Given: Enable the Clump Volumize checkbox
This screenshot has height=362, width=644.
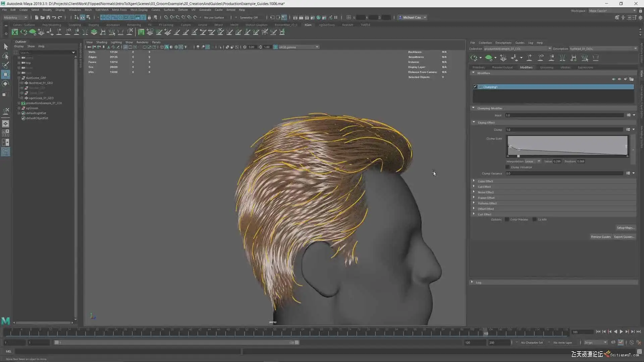Looking at the screenshot, I should 508,167.
